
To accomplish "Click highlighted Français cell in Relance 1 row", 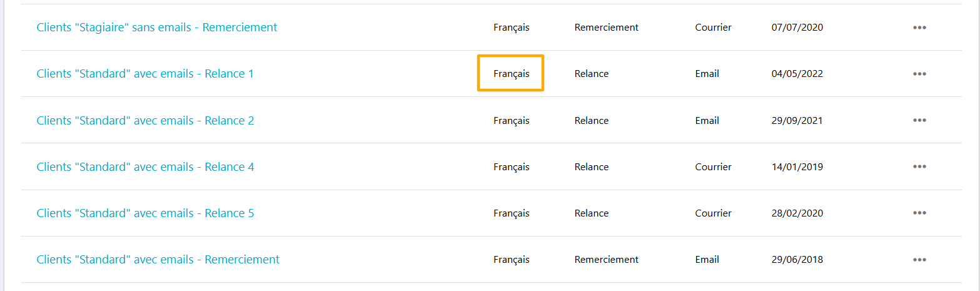I will coord(511,74).
